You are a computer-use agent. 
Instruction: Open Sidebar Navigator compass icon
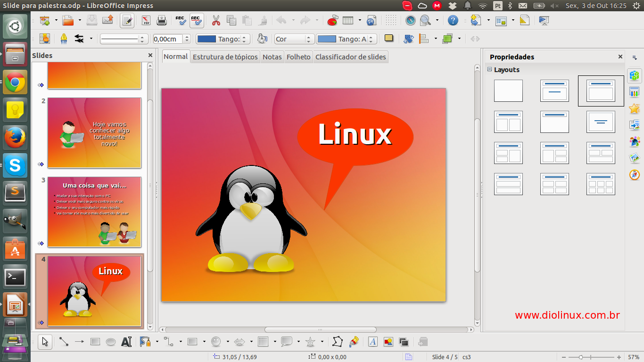click(x=635, y=174)
